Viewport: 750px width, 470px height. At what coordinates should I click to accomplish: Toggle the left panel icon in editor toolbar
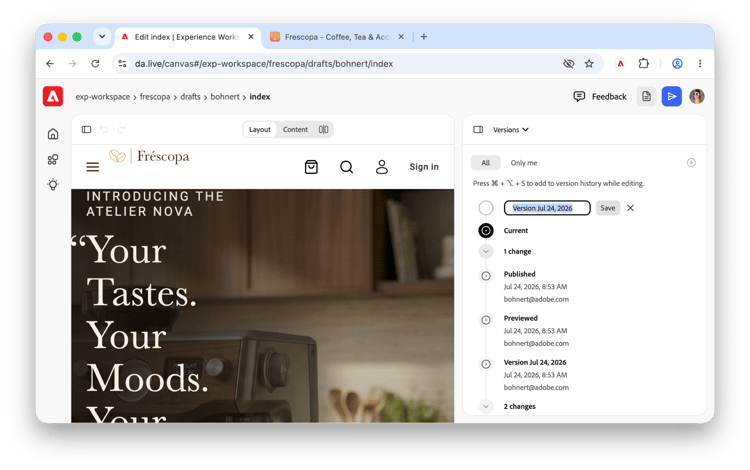tap(86, 130)
